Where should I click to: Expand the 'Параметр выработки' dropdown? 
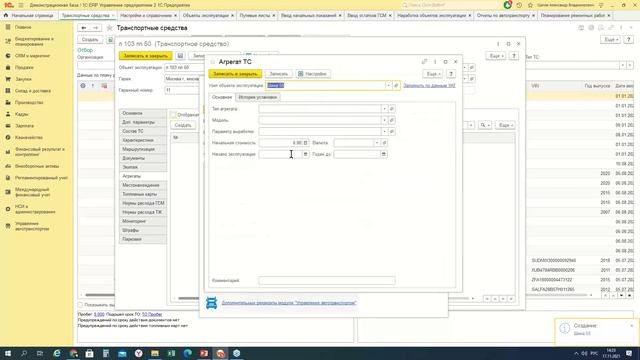tap(384, 131)
